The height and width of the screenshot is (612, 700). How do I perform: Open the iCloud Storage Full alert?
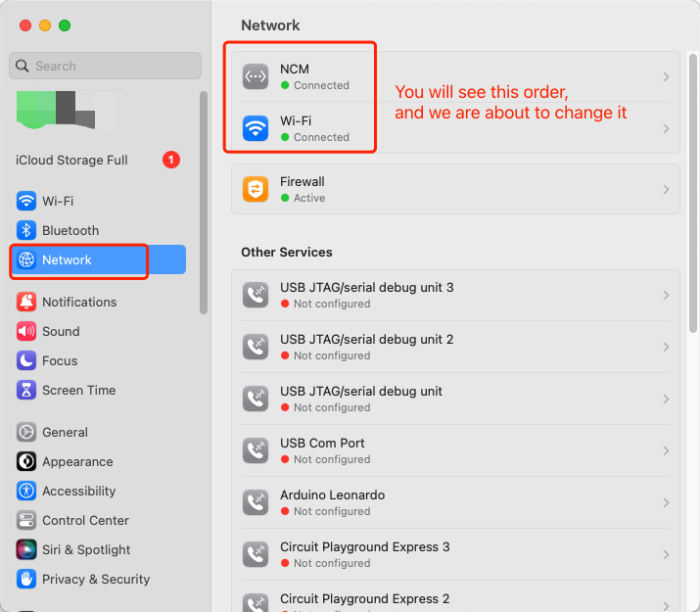pos(98,160)
